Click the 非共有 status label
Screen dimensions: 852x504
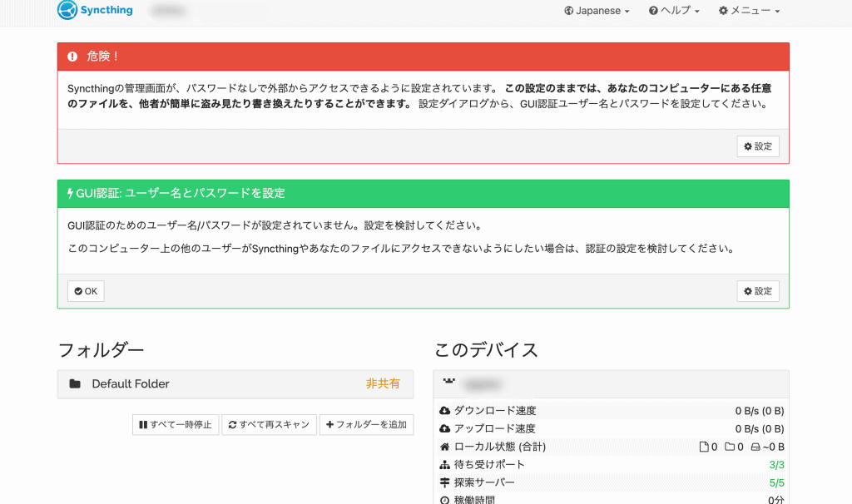tap(383, 384)
